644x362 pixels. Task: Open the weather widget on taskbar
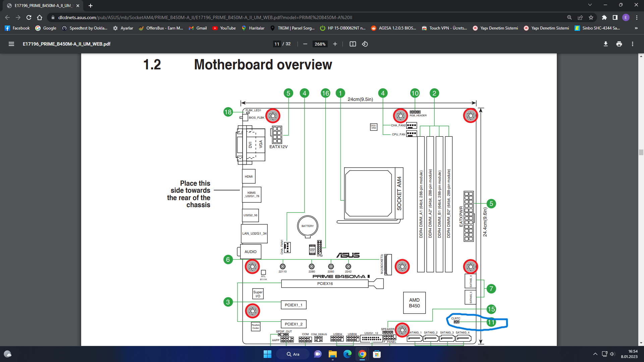7,354
